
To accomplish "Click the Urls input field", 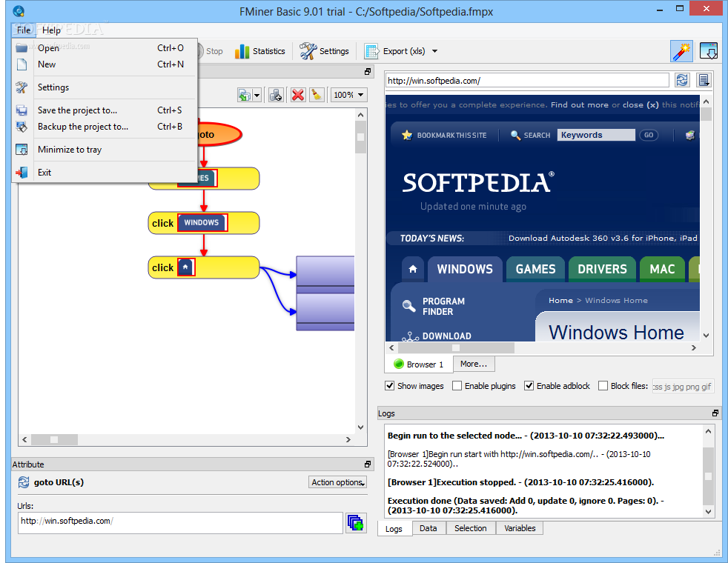I will 180,523.
